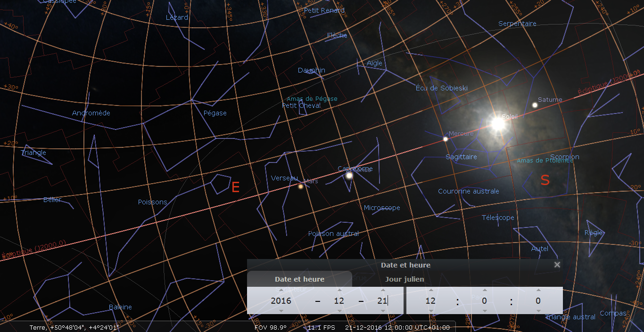Select the planet Saturne
The image size is (644, 332).
click(535, 105)
